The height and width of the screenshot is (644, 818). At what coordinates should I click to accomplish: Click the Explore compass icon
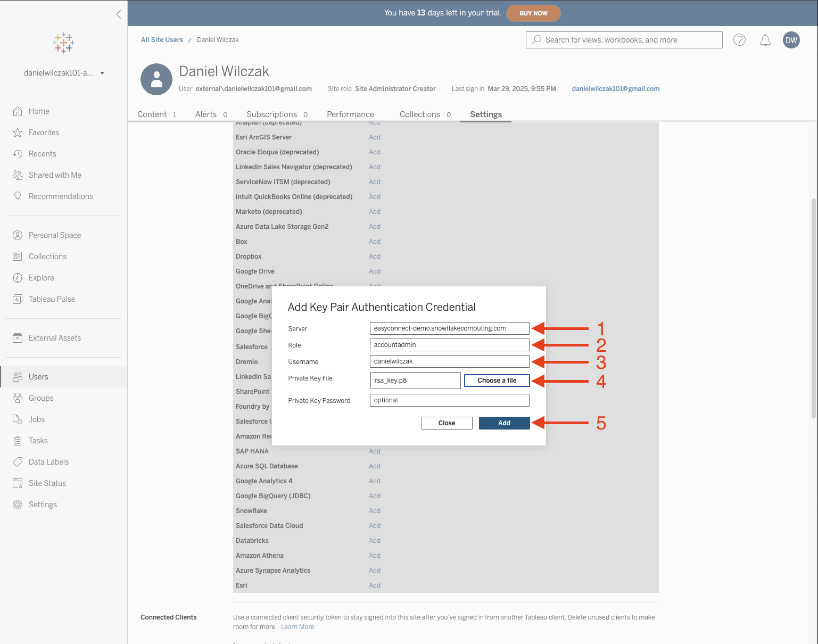(18, 278)
